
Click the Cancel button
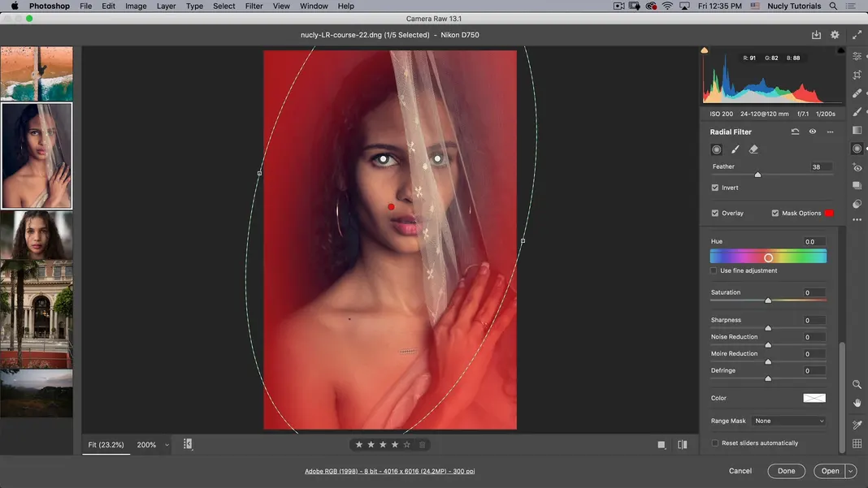(740, 471)
